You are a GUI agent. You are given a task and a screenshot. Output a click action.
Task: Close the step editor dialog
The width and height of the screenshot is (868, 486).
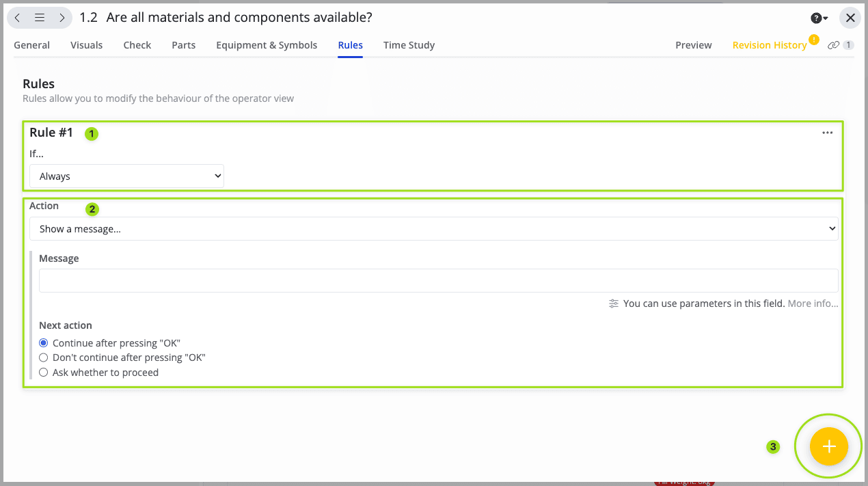pos(850,18)
